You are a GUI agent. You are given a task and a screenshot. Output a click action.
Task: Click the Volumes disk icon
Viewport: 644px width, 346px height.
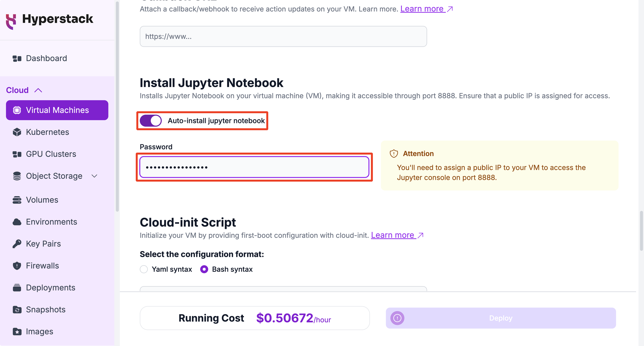click(17, 200)
